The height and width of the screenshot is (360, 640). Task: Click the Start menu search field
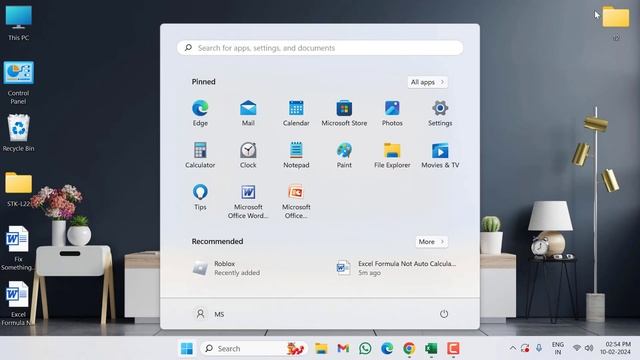[x=320, y=48]
